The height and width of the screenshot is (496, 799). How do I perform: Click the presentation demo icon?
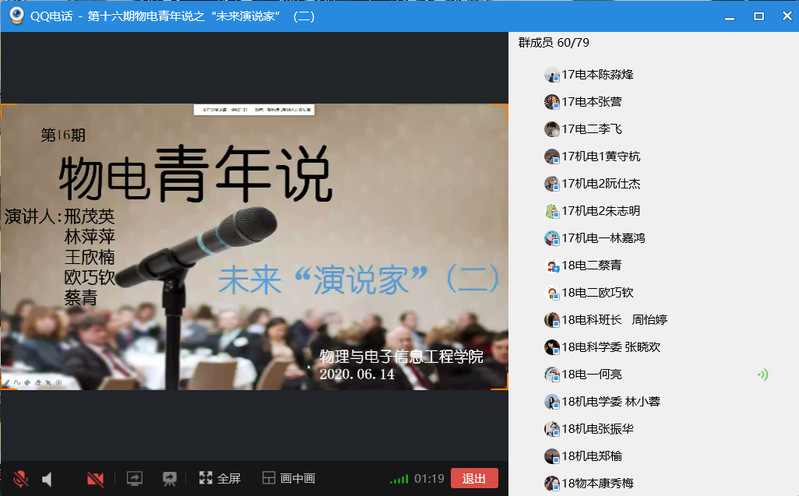tap(170, 479)
